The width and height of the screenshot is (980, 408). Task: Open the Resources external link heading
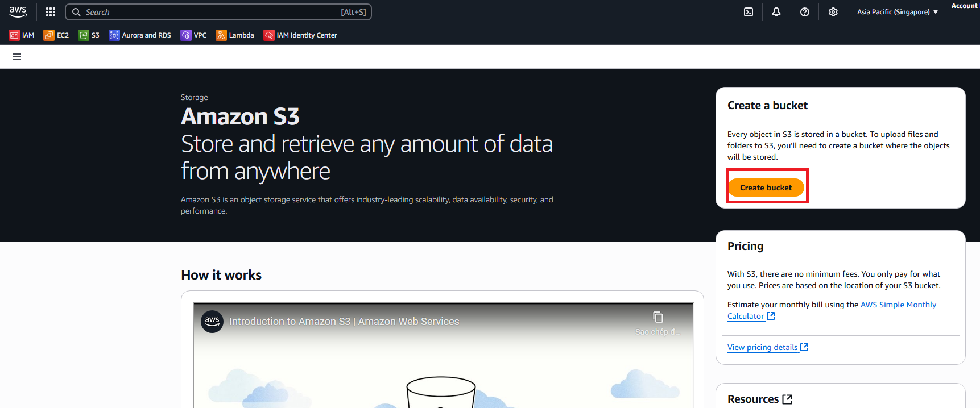(x=760, y=399)
